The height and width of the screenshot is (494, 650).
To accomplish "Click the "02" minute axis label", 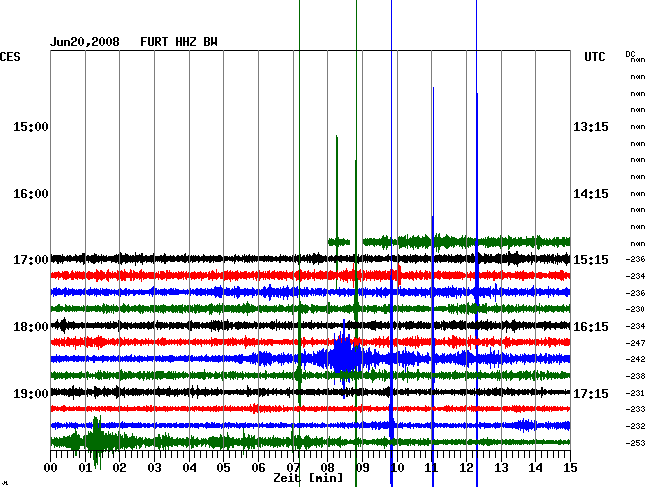I will pos(119,468).
